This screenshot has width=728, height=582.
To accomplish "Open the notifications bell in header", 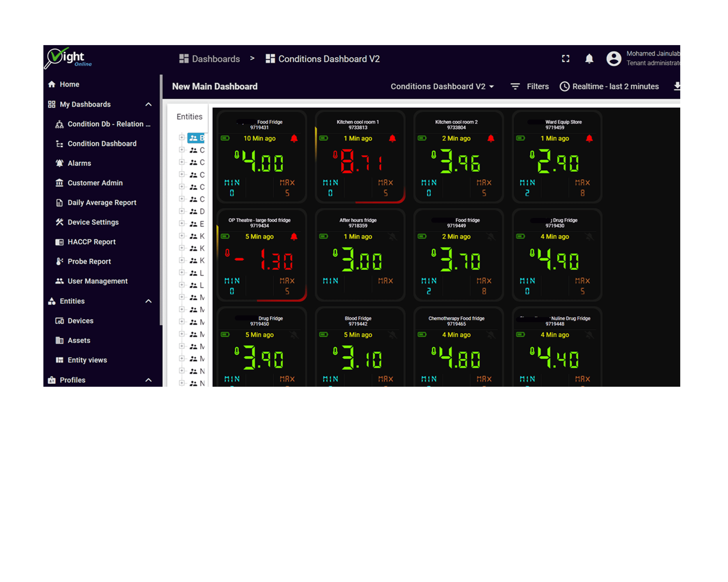I will pyautogui.click(x=589, y=59).
